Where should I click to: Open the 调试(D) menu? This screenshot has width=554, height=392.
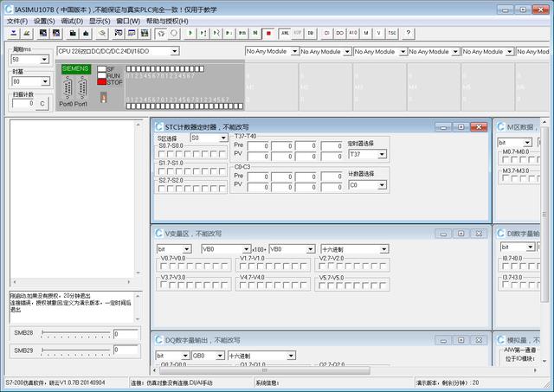pyautogui.click(x=72, y=21)
